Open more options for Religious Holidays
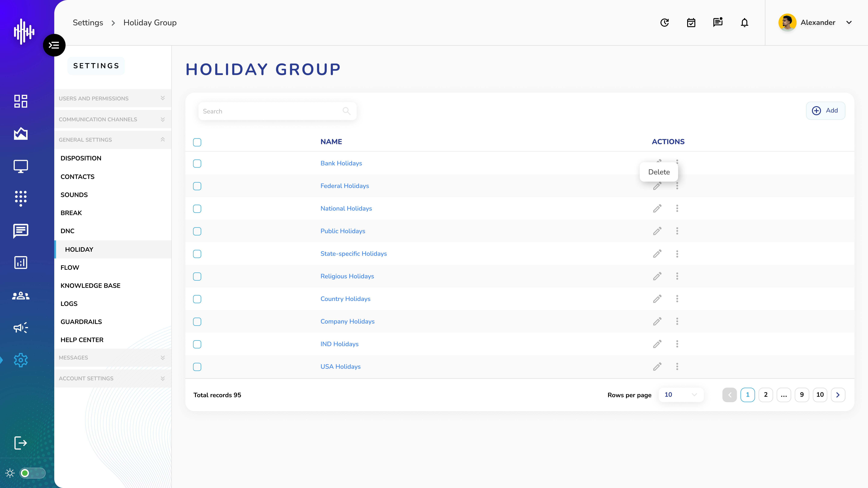This screenshot has width=868, height=488. 677,276
